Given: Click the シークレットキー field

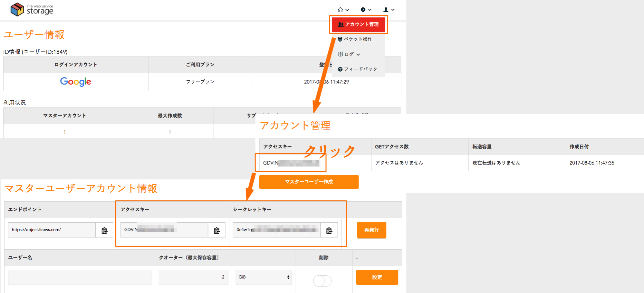Looking at the screenshot, I should click(277, 230).
